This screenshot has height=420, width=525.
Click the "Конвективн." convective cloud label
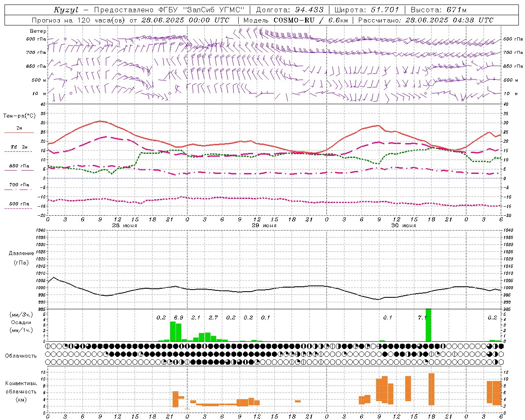[21, 383]
